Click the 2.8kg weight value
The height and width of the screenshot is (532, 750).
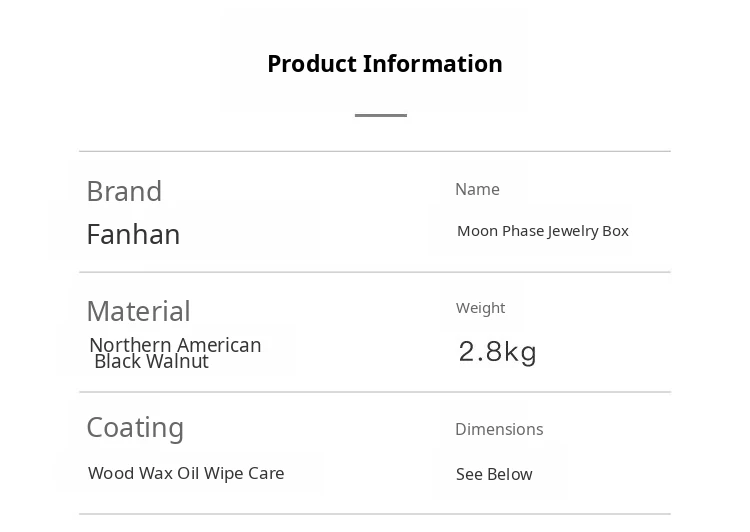pos(498,352)
